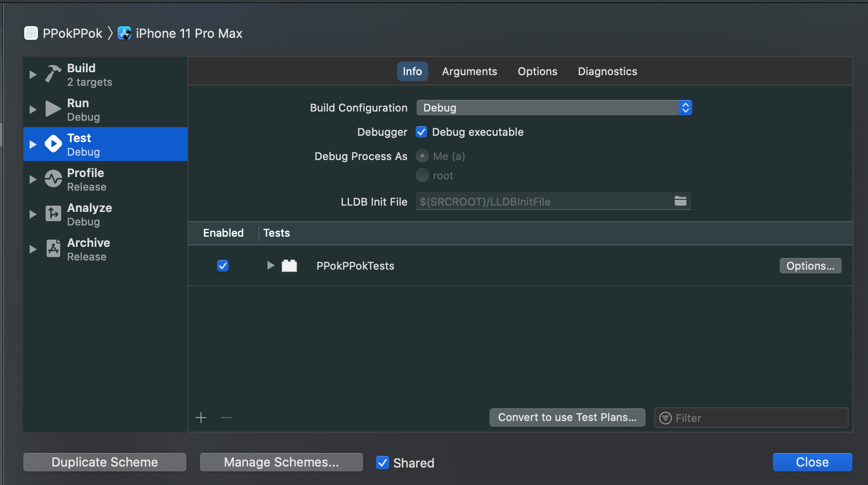This screenshot has height=485, width=868.
Task: Click Convert to use Test Plans button
Action: [x=567, y=418]
